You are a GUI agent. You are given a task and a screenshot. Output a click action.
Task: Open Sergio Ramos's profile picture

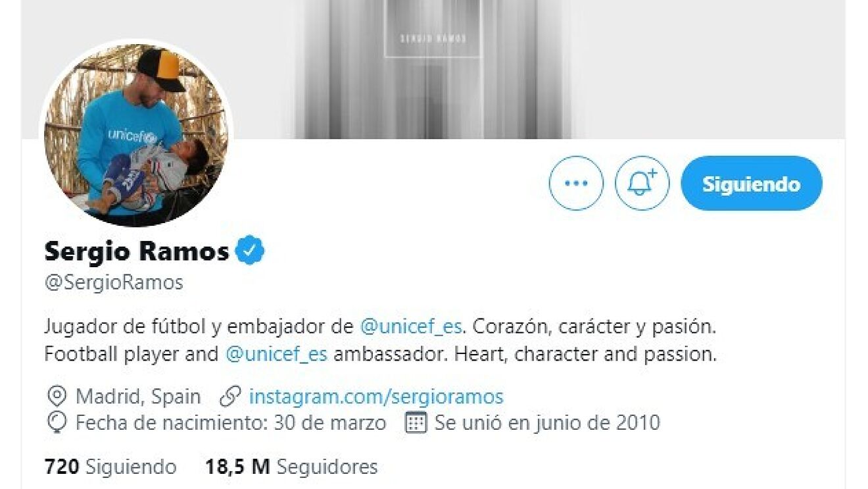coord(136,135)
